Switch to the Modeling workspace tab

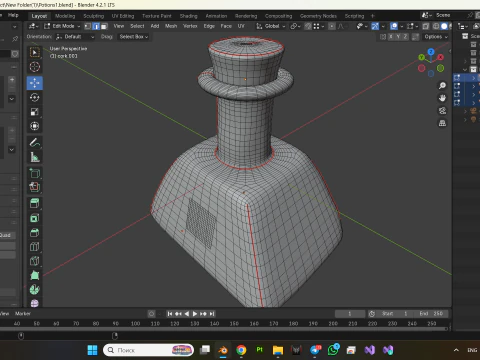pyautogui.click(x=65, y=16)
